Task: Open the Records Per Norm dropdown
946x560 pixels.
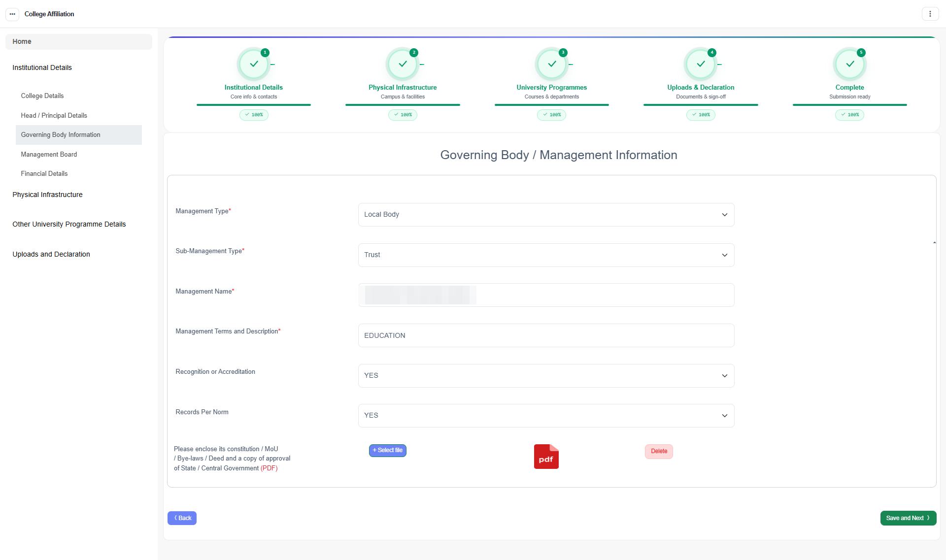Action: coord(546,416)
